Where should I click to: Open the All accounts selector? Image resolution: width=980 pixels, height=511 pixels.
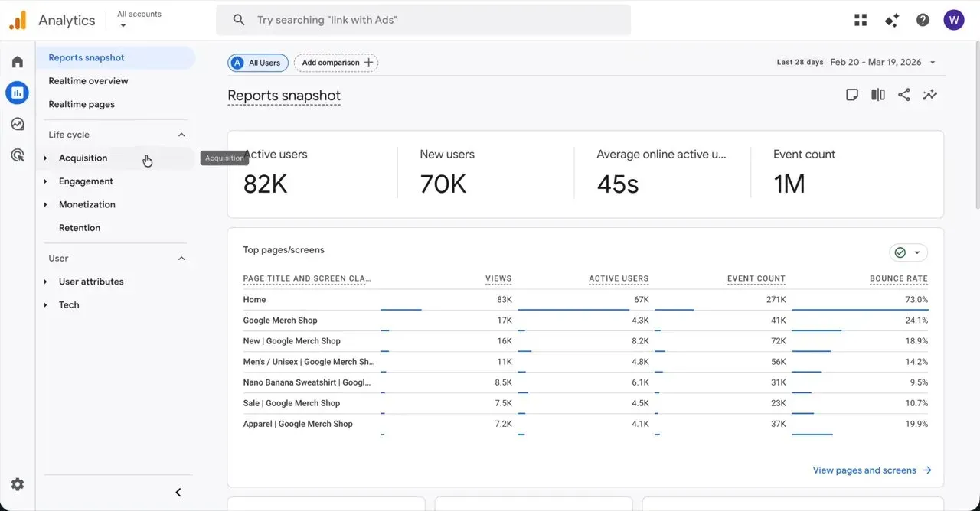click(x=139, y=19)
